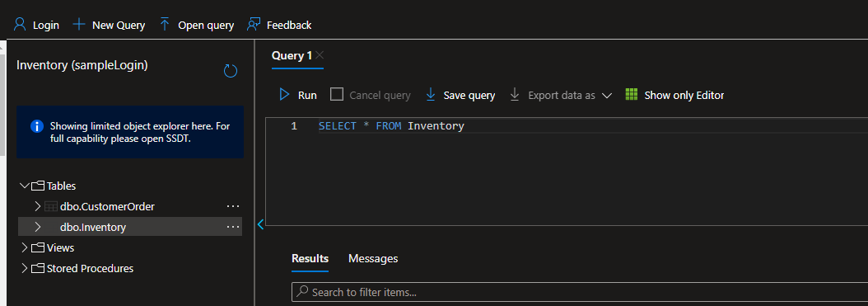Open more options for dbo.Inventory
868x306 pixels.
coord(233,227)
